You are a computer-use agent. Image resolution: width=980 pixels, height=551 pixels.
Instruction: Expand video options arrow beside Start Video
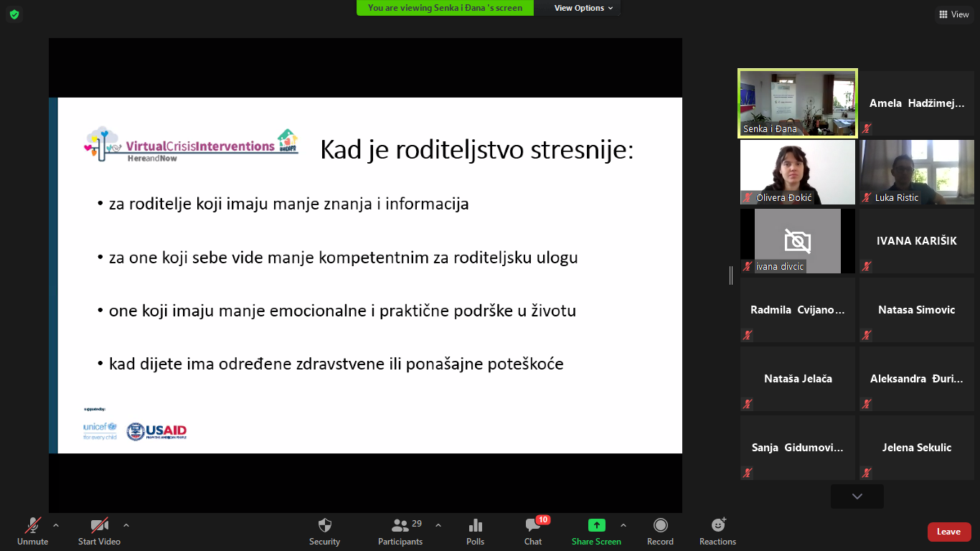coord(126,525)
